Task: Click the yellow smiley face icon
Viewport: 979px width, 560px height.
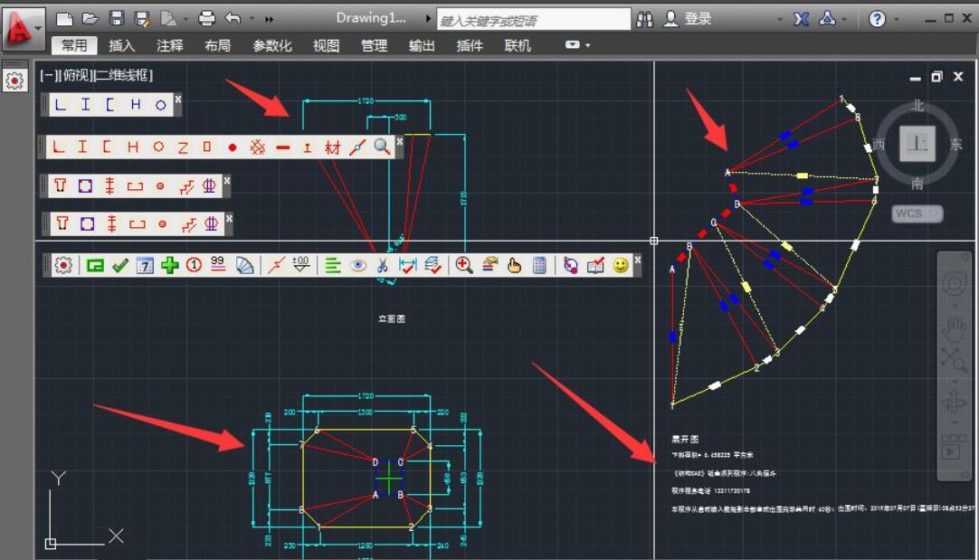Action: (621, 265)
